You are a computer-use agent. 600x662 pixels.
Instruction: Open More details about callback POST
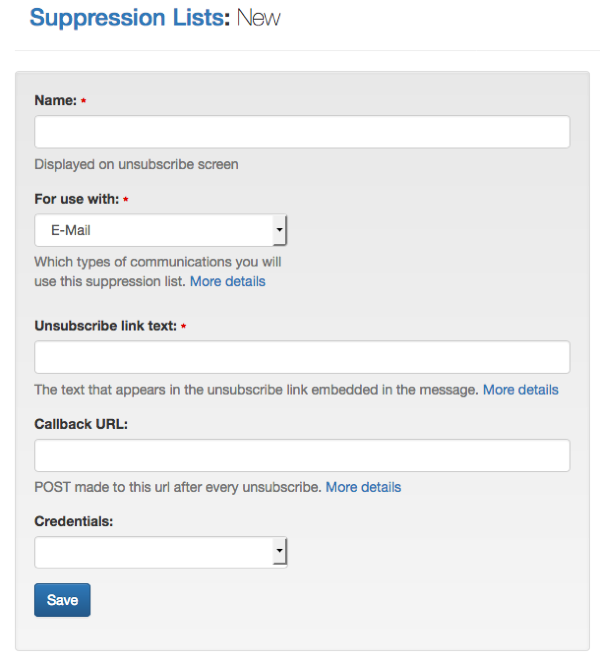(363, 487)
